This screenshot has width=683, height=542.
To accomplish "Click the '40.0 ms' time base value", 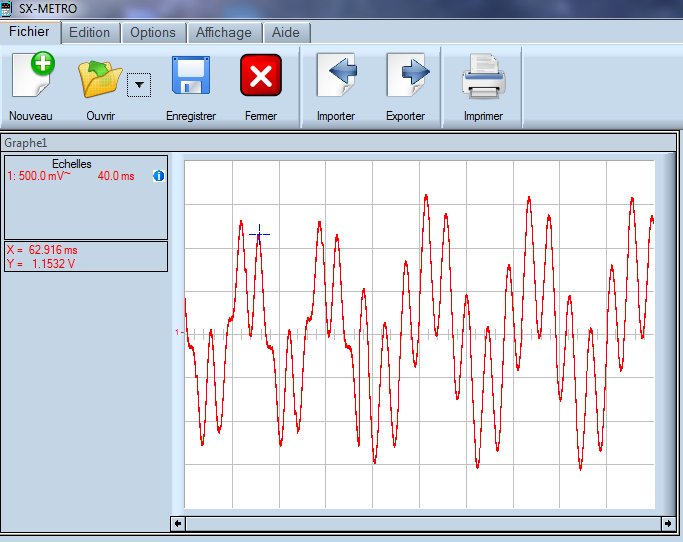I will coord(116,176).
